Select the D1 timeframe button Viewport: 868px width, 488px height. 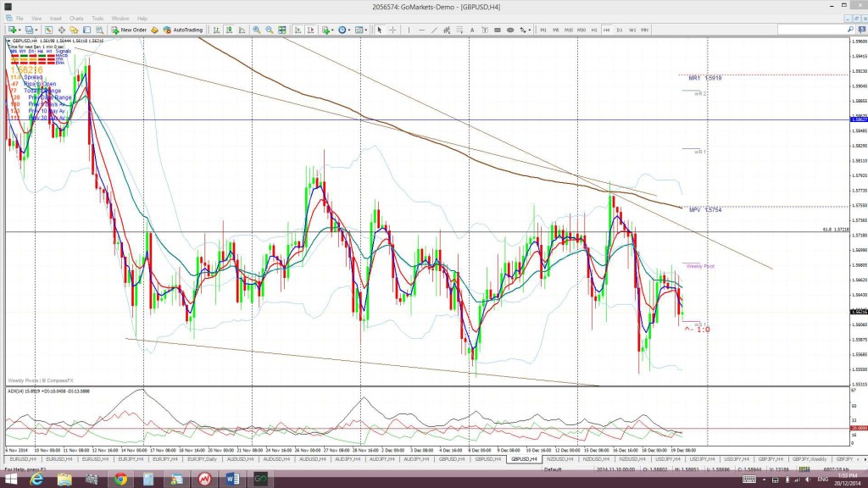coord(620,30)
